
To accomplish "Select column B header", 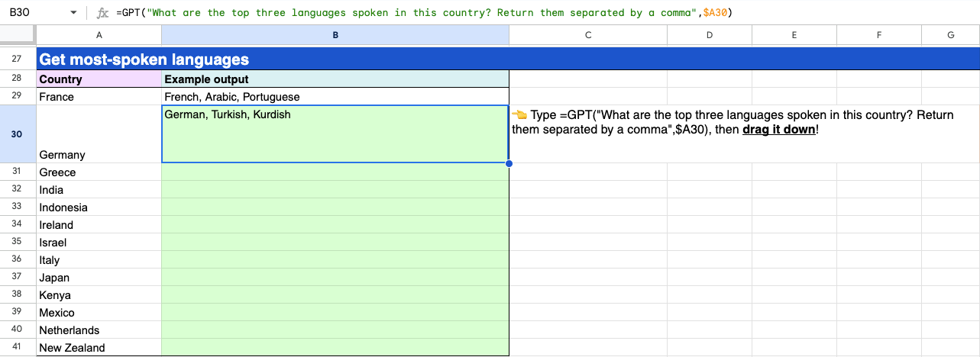I will [335, 35].
